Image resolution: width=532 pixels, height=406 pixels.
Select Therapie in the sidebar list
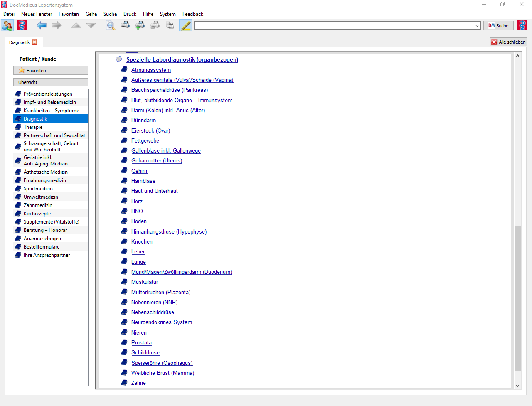51,127
